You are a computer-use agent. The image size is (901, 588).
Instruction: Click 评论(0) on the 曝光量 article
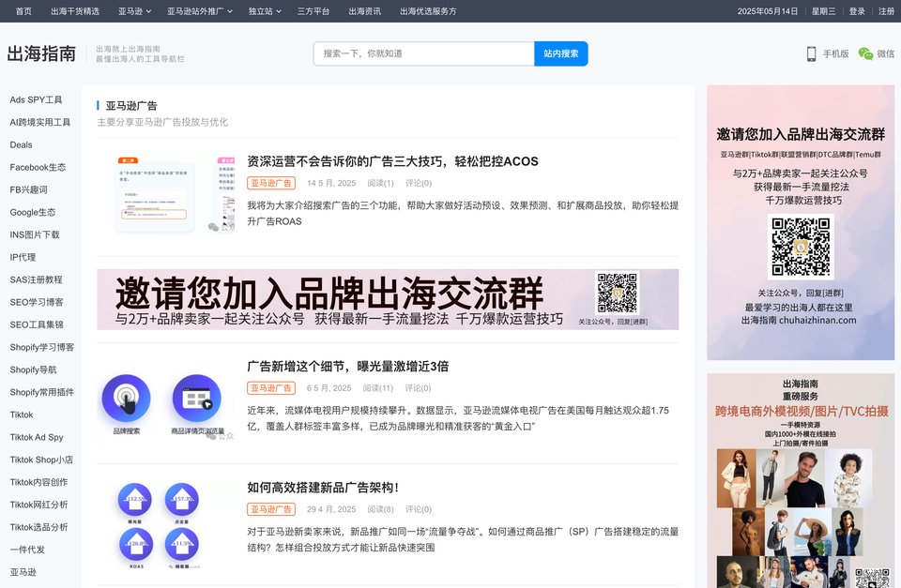click(417, 388)
